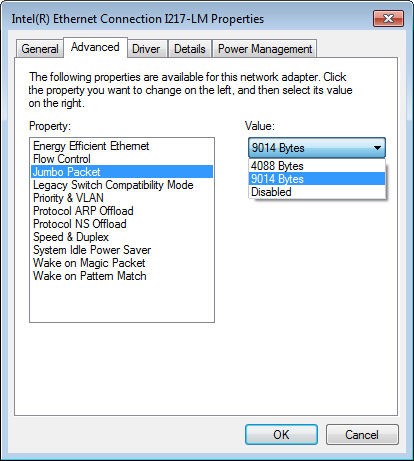Viewport: 414px width, 461px height.
Task: Click the Cancel button
Action: pyautogui.click(x=362, y=434)
